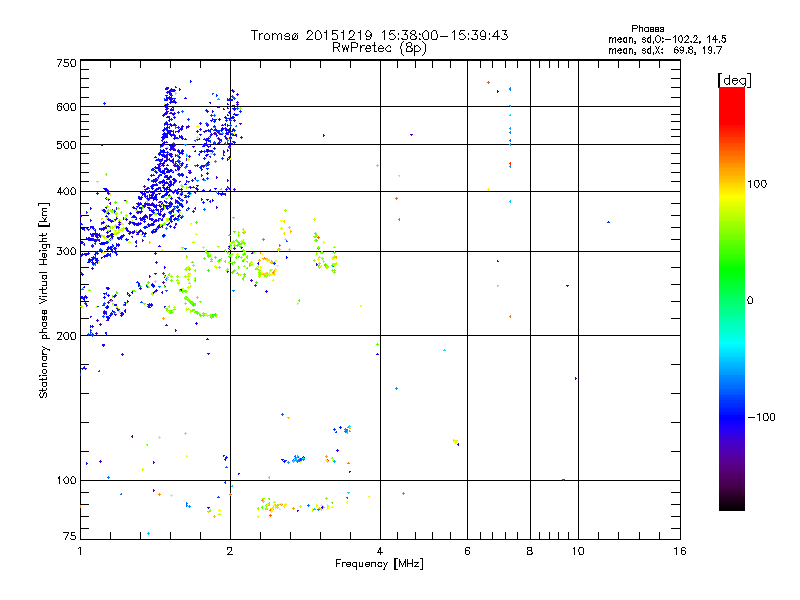Click the x-axis label "8"
The image size is (800, 600).
(x=530, y=551)
